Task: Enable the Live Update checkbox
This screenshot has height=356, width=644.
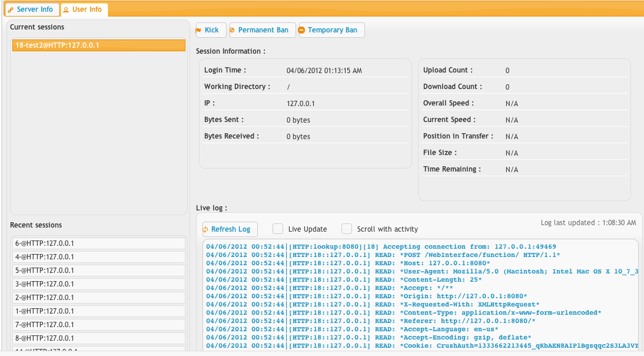Action: tap(278, 229)
